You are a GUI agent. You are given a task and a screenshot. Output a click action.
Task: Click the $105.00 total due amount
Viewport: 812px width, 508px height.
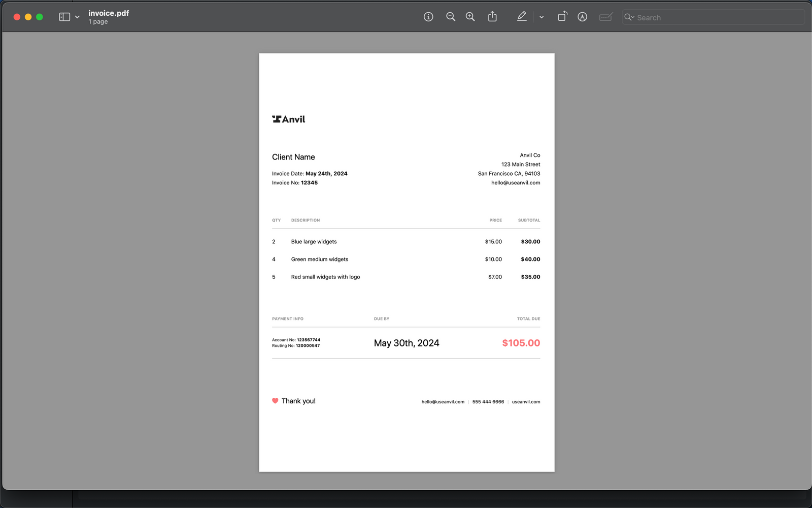tap(521, 343)
